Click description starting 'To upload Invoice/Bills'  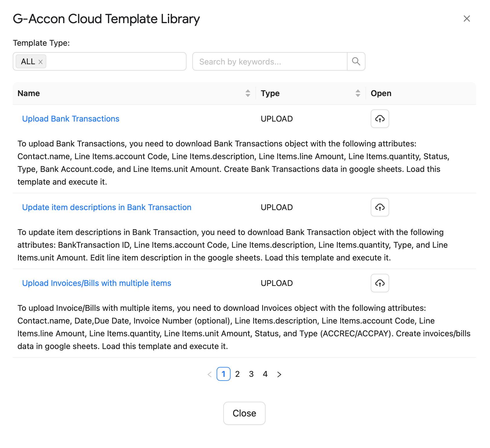point(244,327)
